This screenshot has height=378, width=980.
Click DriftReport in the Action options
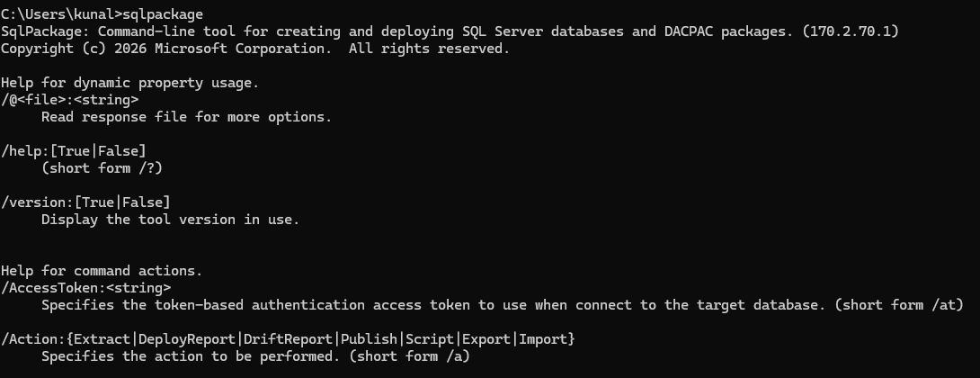pos(288,339)
